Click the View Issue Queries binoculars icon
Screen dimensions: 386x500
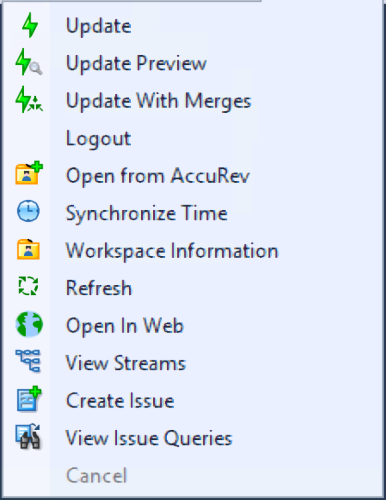[28, 437]
